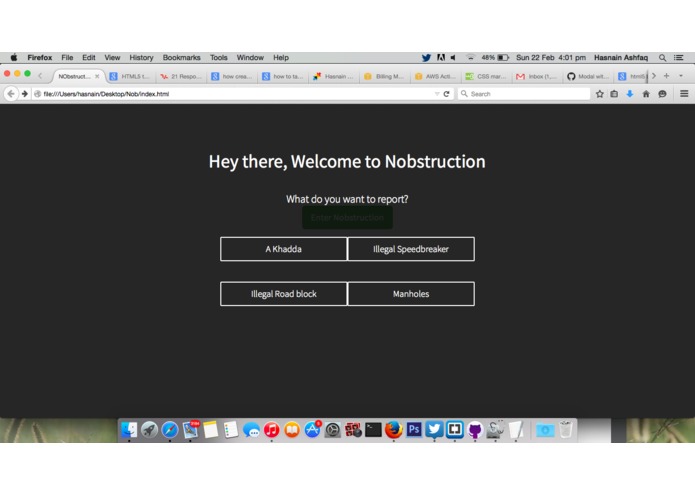Click the file:// address bar
The width and height of the screenshot is (695, 494).
click(x=233, y=94)
